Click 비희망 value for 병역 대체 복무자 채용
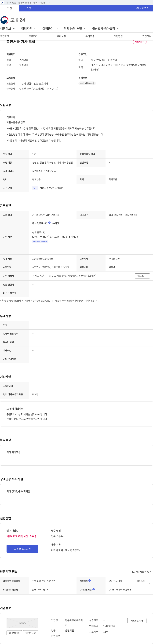The image size is (153, 644). (x=35, y=394)
